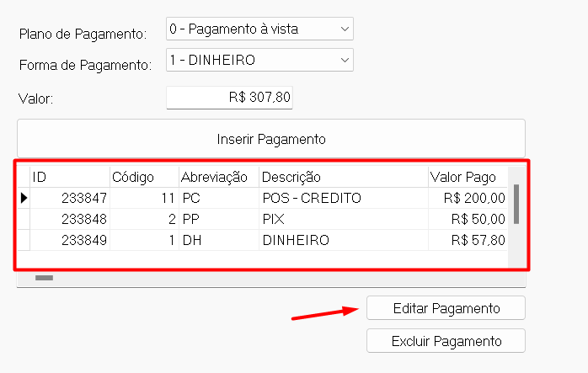Click the Descrição column header
This screenshot has width=588, height=373.
[x=342, y=177]
